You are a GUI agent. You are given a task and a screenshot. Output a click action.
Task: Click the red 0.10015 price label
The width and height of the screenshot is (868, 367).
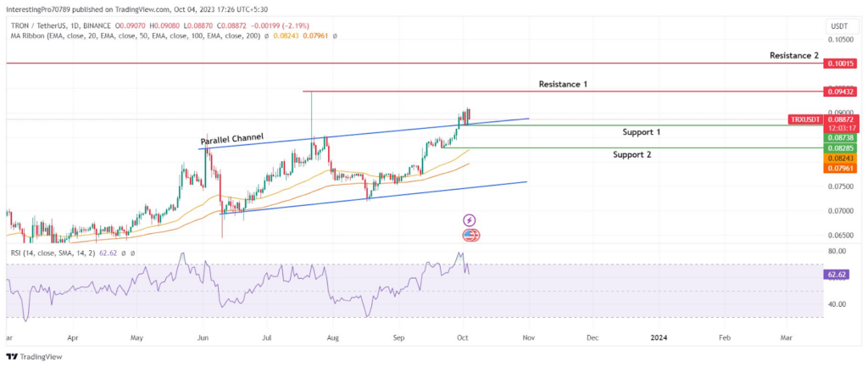(x=840, y=64)
